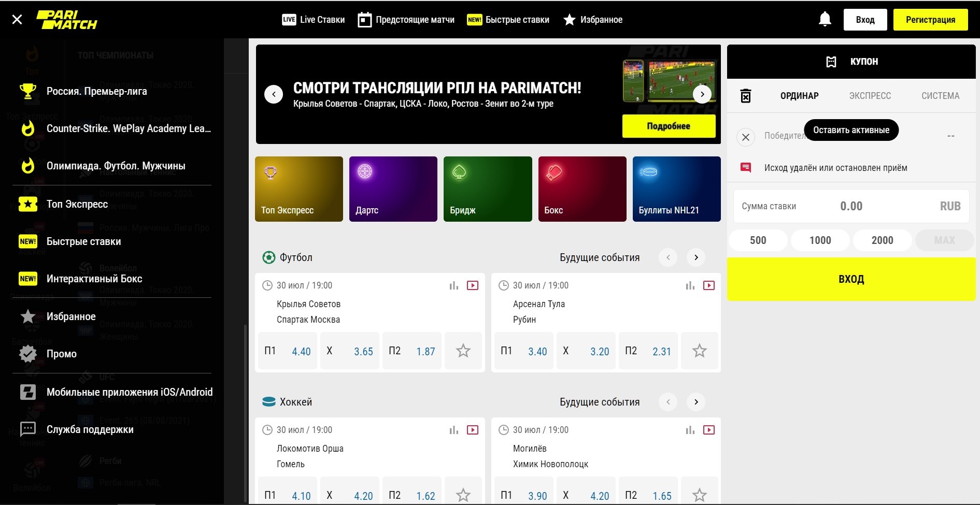Open statistics for Арсенал Тула match
This screenshot has width=980, height=505.
click(690, 285)
